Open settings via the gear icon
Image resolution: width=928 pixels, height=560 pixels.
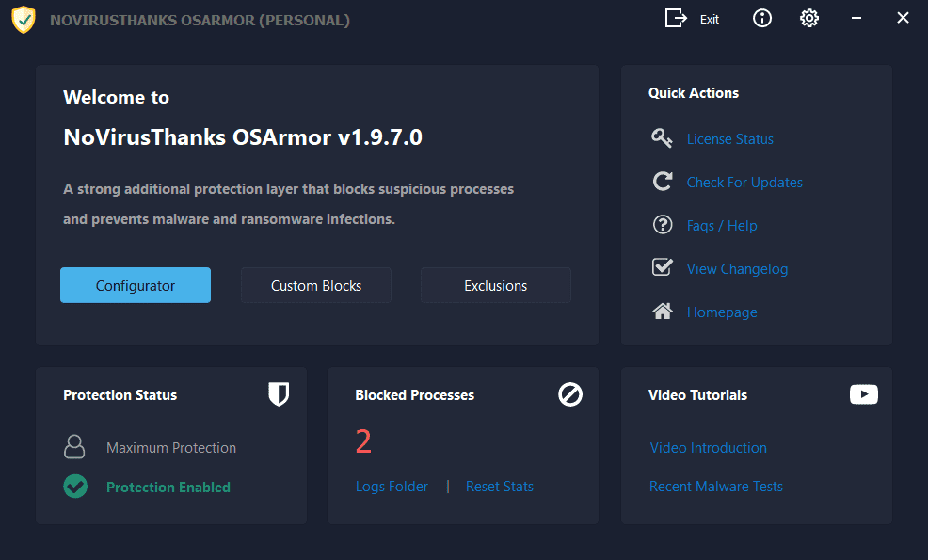(x=809, y=18)
